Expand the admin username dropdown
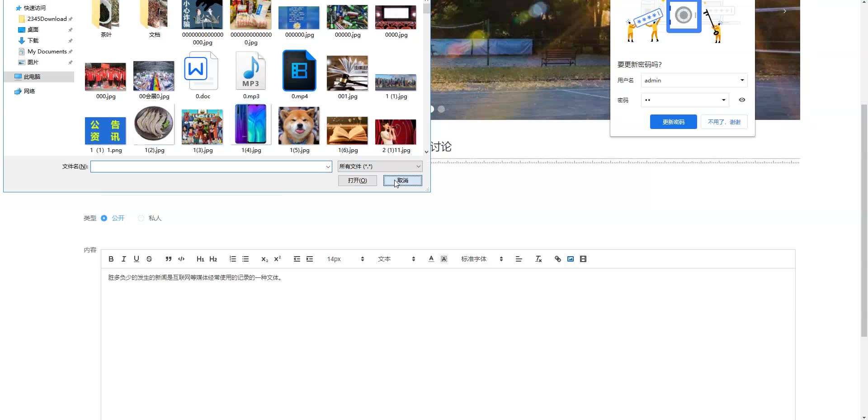 pyautogui.click(x=741, y=80)
